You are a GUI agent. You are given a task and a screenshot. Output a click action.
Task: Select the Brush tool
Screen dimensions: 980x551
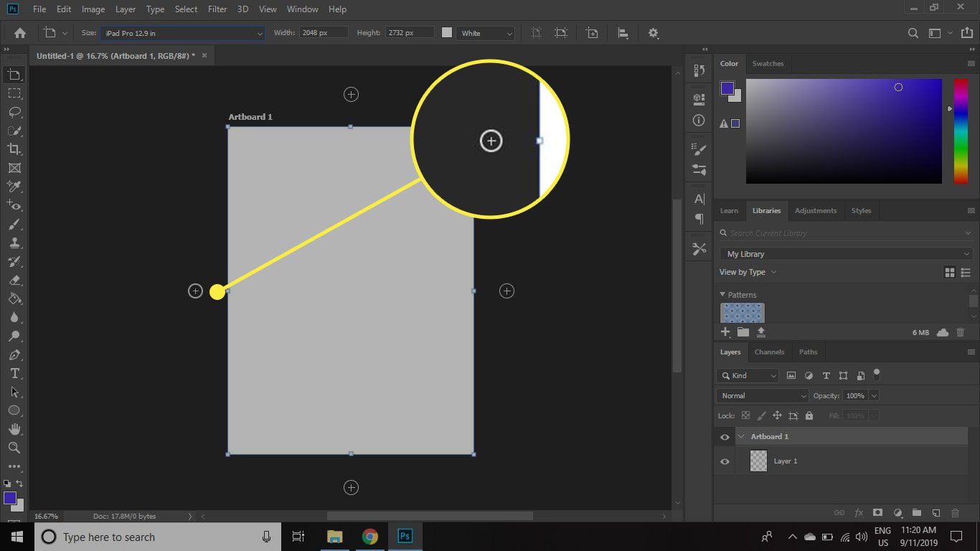14,224
